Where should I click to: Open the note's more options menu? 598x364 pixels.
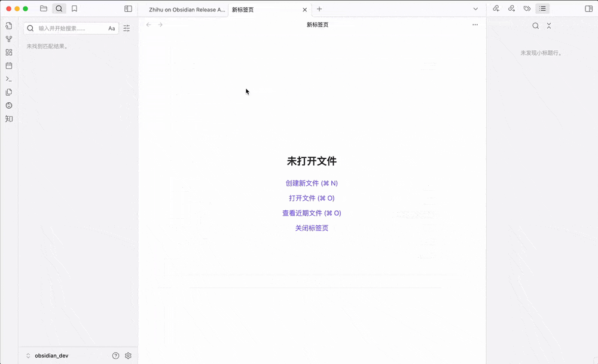(475, 25)
